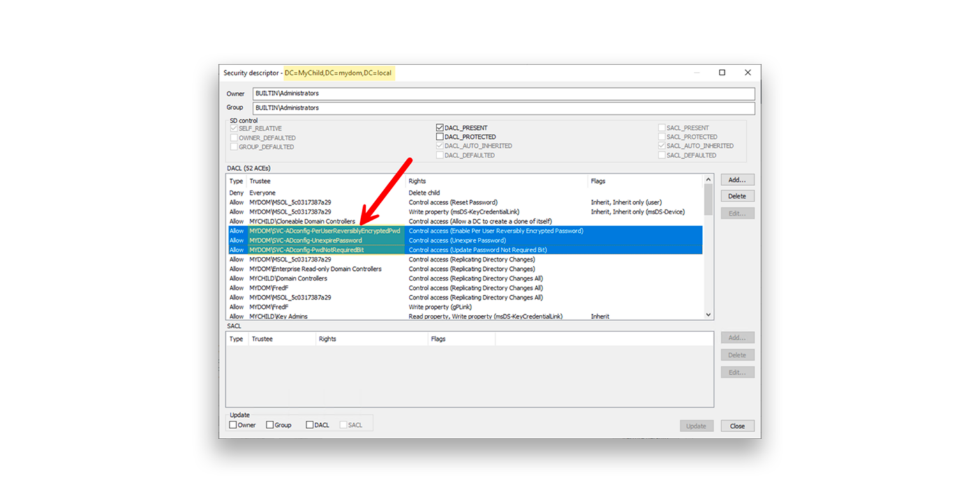Check the DACL_PROTECTED checkbox
This screenshot has height=501, width=980.
point(440,136)
